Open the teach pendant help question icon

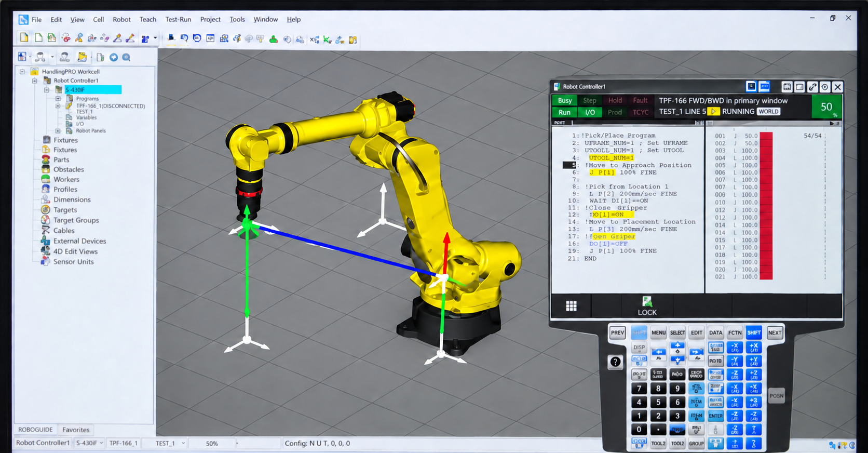click(615, 362)
